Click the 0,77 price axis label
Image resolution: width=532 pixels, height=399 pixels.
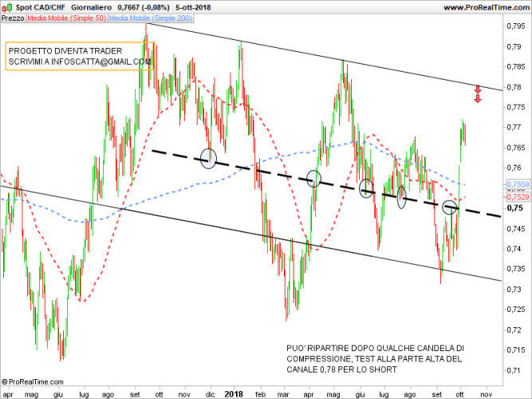tap(514, 128)
